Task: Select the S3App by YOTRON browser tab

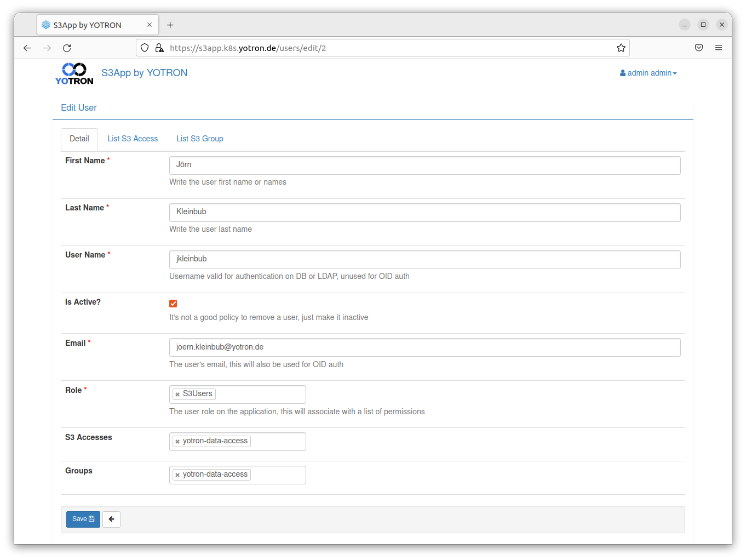Action: [x=98, y=25]
